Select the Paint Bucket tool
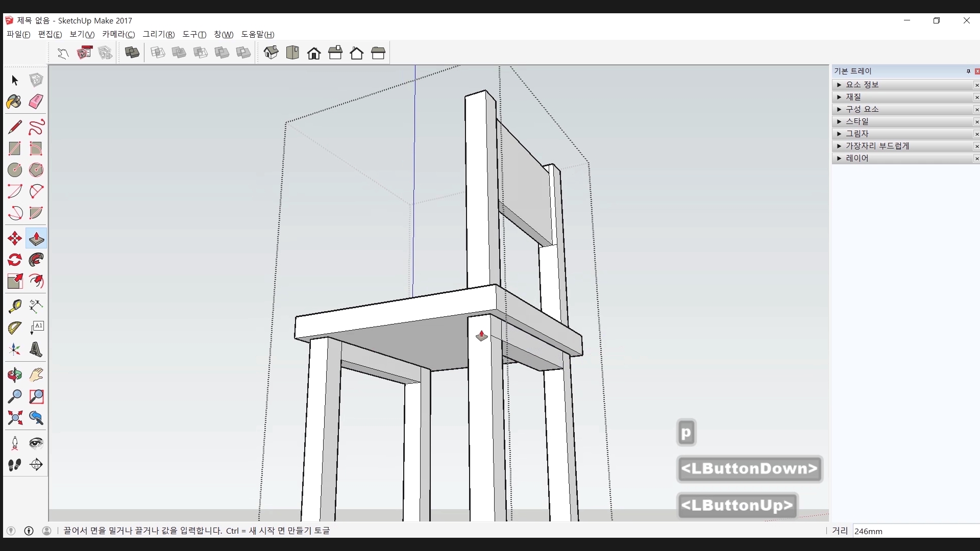 14,102
